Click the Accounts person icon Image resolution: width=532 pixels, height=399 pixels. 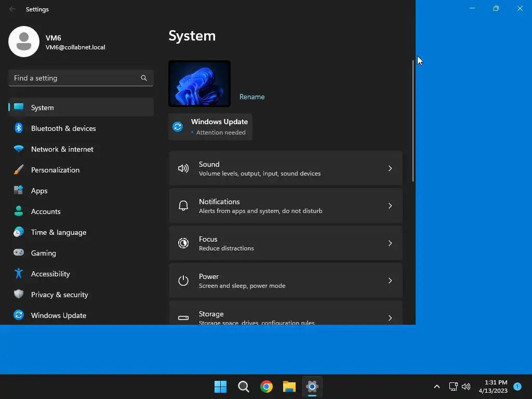pyautogui.click(x=19, y=211)
